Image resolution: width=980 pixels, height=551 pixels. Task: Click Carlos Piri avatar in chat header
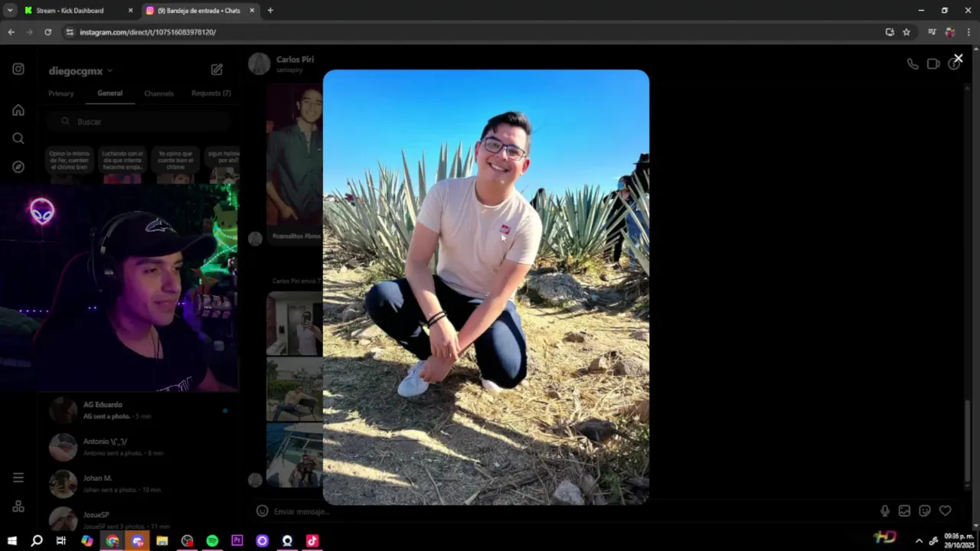pos(260,64)
